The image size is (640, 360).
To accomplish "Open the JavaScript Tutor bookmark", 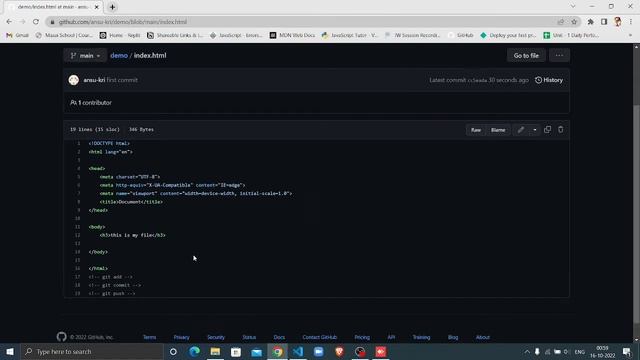I will pyautogui.click(x=349, y=35).
